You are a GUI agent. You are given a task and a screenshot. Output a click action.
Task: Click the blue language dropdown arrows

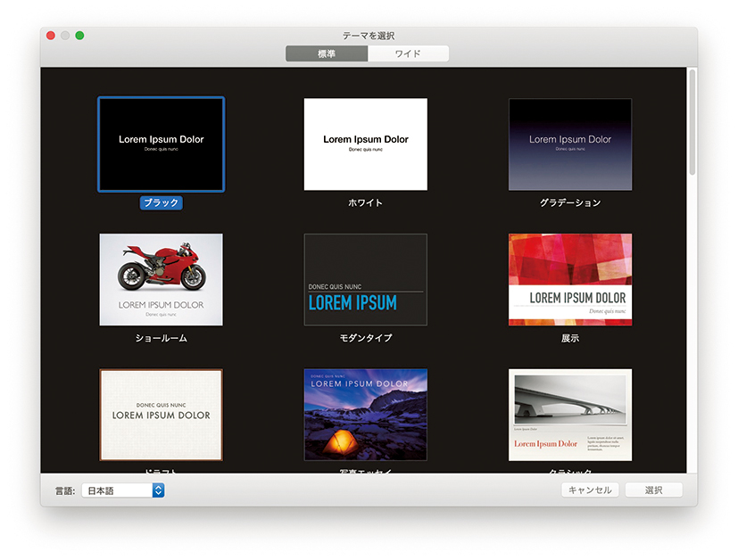coord(158,490)
